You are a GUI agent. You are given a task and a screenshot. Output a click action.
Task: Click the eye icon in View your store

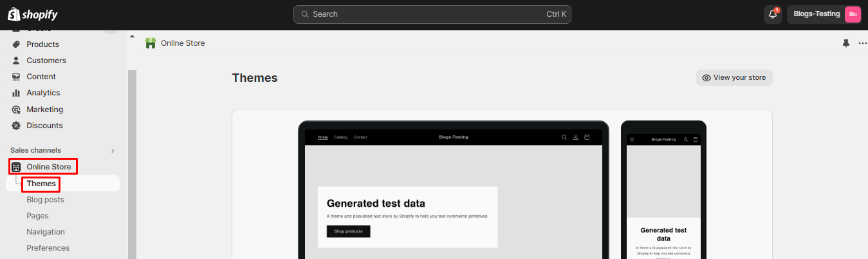point(706,77)
